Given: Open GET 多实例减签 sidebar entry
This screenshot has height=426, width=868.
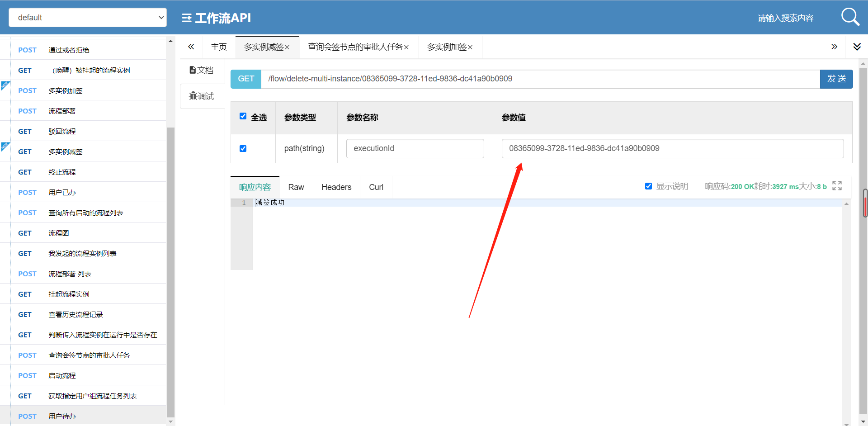Looking at the screenshot, I should [x=83, y=151].
